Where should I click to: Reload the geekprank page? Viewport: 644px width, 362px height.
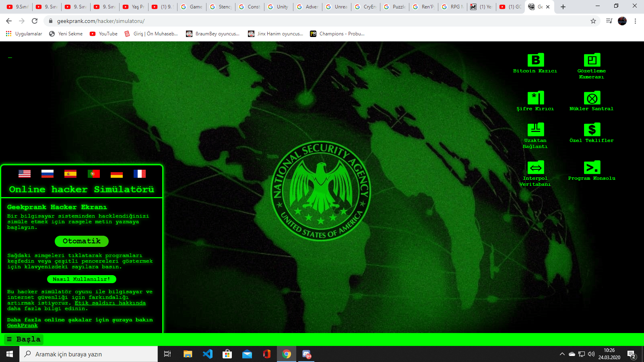[35, 21]
